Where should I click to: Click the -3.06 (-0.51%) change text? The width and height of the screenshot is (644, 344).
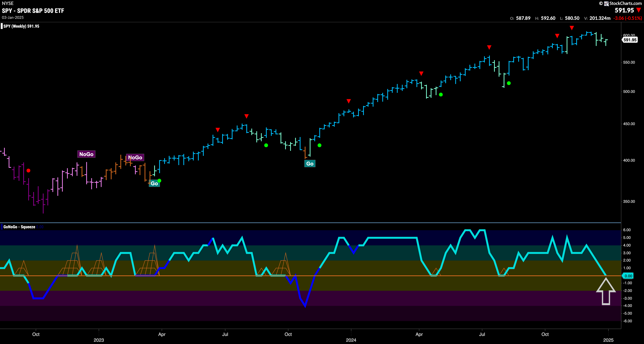tap(627, 18)
